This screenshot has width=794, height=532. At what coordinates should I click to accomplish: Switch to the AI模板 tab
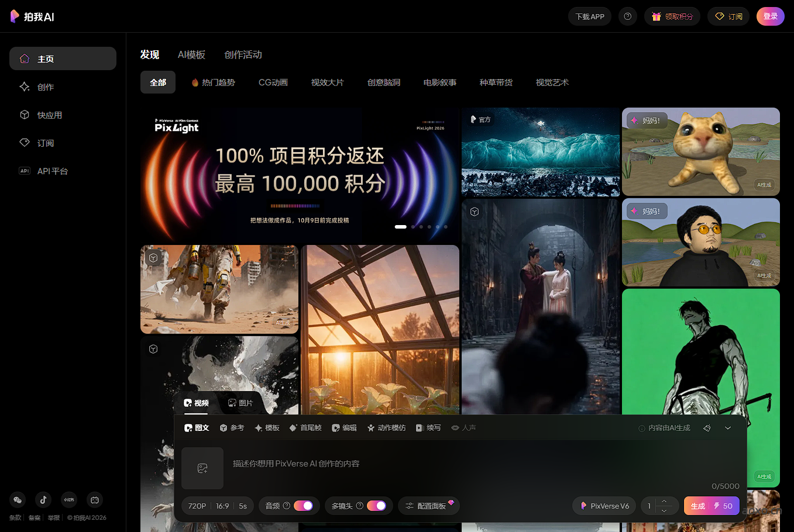191,54
